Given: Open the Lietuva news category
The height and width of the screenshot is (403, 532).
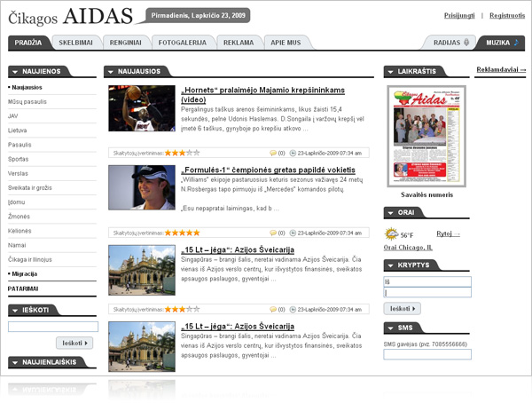Looking at the screenshot, I should (18, 130).
